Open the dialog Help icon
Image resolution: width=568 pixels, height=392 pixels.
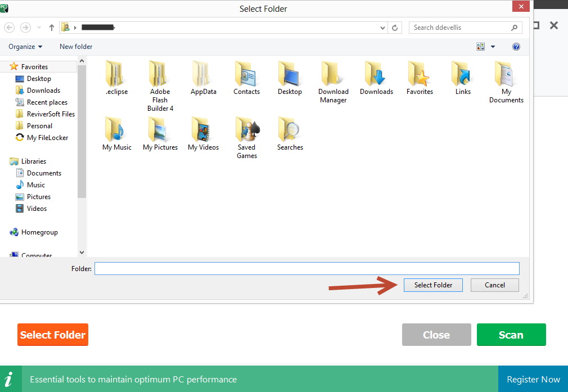pyautogui.click(x=516, y=46)
